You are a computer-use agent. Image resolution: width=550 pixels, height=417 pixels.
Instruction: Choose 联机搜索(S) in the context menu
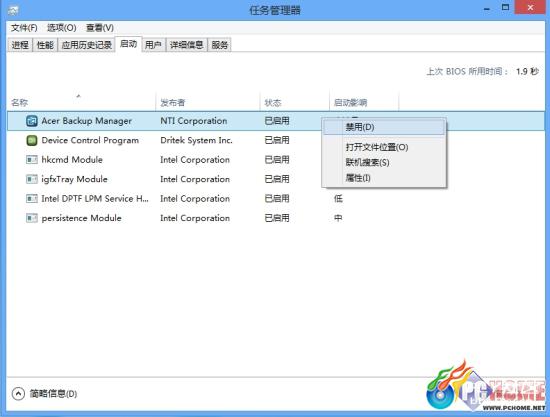coord(384,163)
